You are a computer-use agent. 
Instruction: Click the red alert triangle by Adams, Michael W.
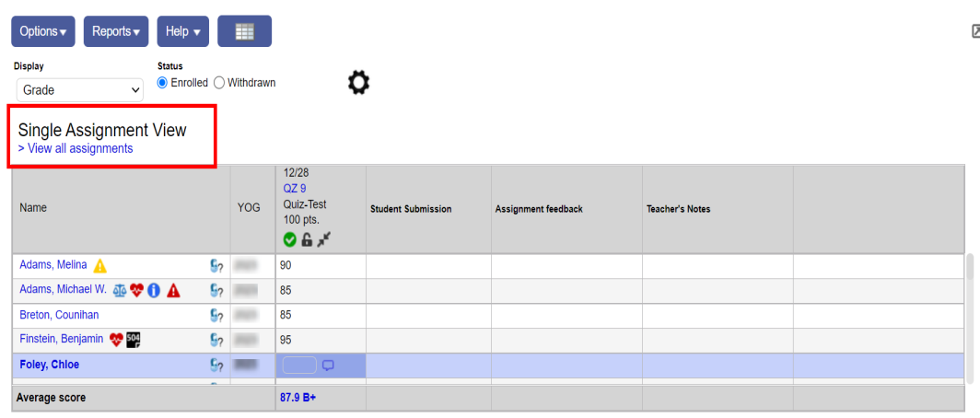174,290
